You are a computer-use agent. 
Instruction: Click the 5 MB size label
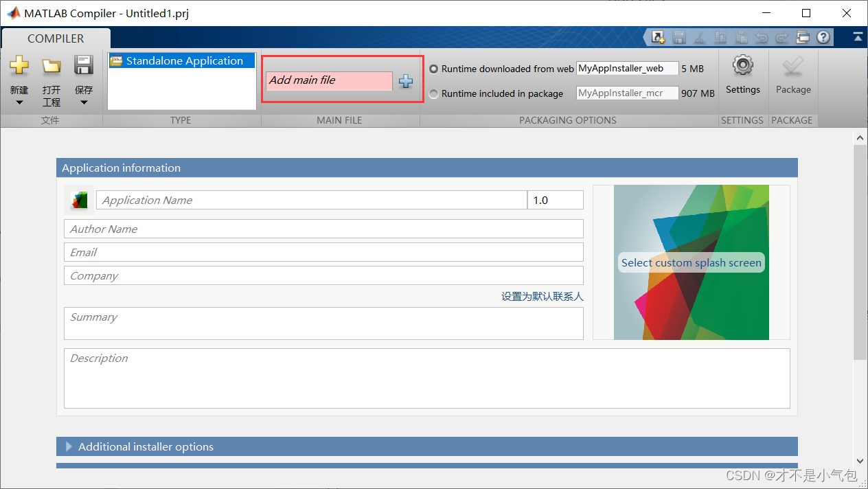(693, 69)
